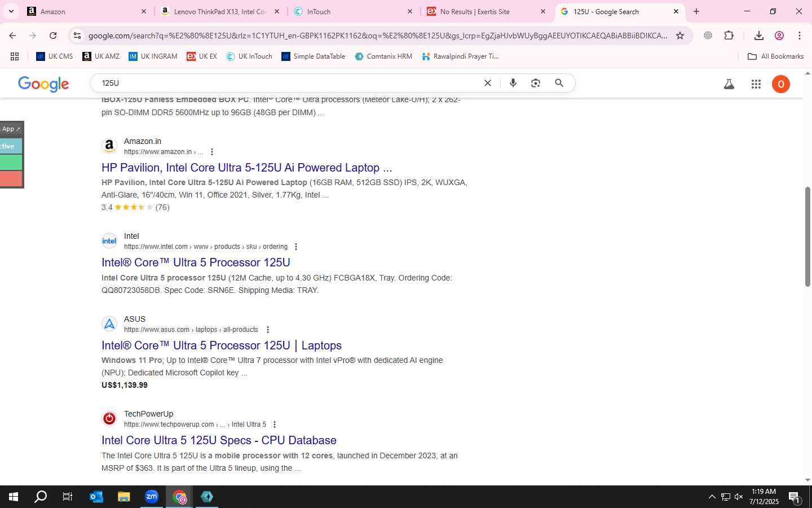
Task: Click the globe icon next to the star
Action: [708, 36]
